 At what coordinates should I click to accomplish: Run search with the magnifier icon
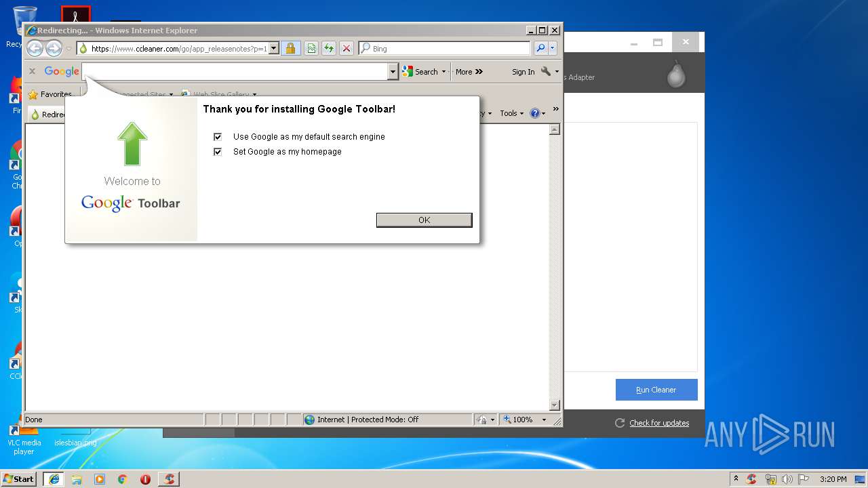click(x=540, y=49)
